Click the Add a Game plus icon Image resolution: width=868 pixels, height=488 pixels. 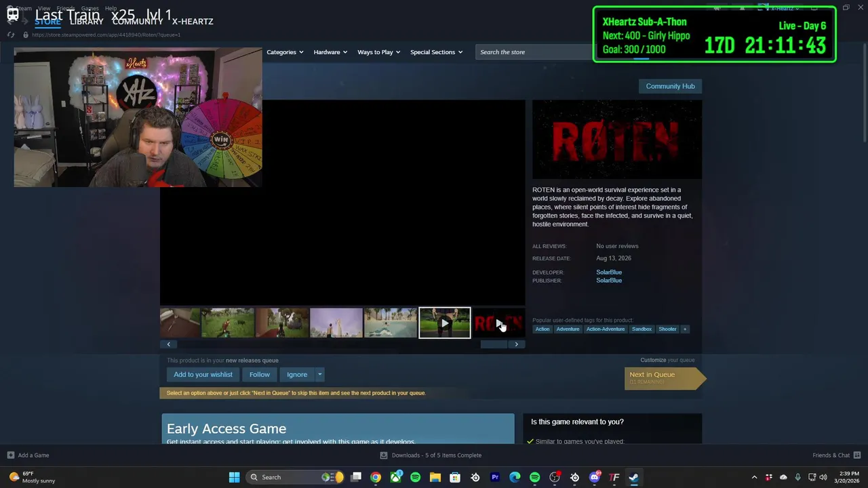pos(10,455)
